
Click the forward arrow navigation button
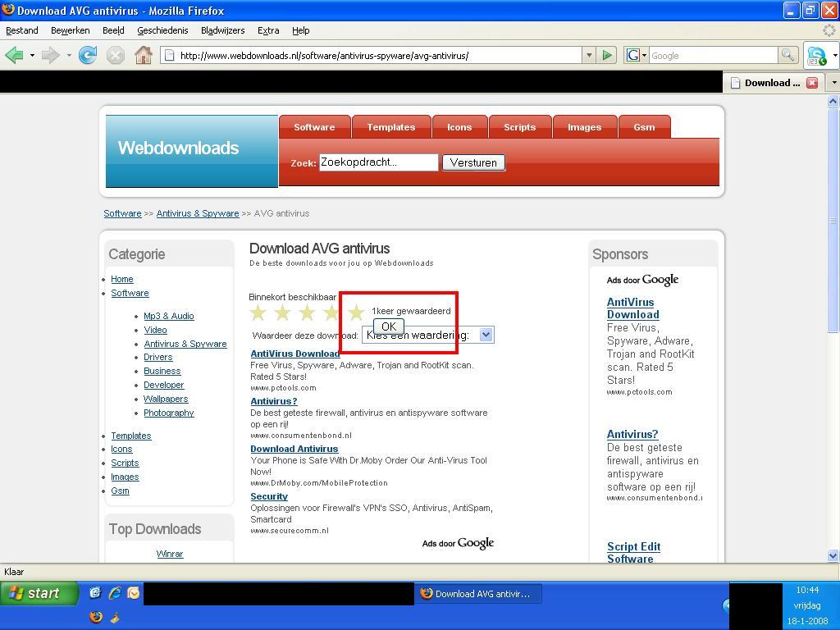50,55
